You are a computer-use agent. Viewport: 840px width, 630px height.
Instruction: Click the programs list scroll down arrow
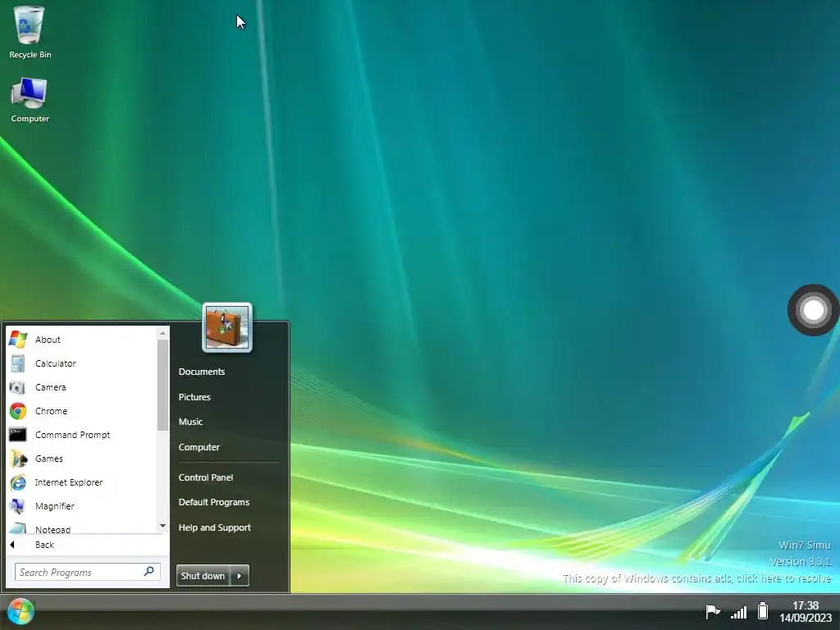163,526
